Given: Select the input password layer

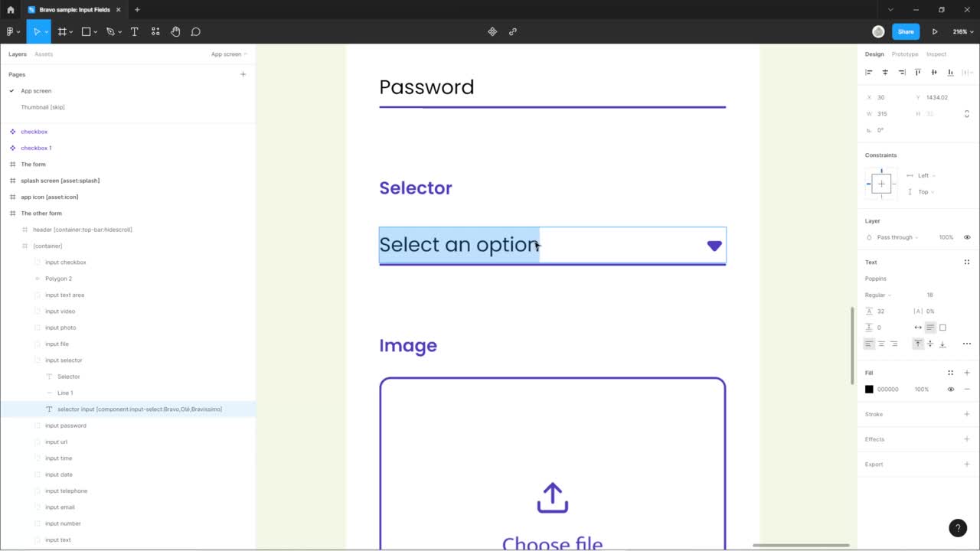Looking at the screenshot, I should [x=65, y=425].
